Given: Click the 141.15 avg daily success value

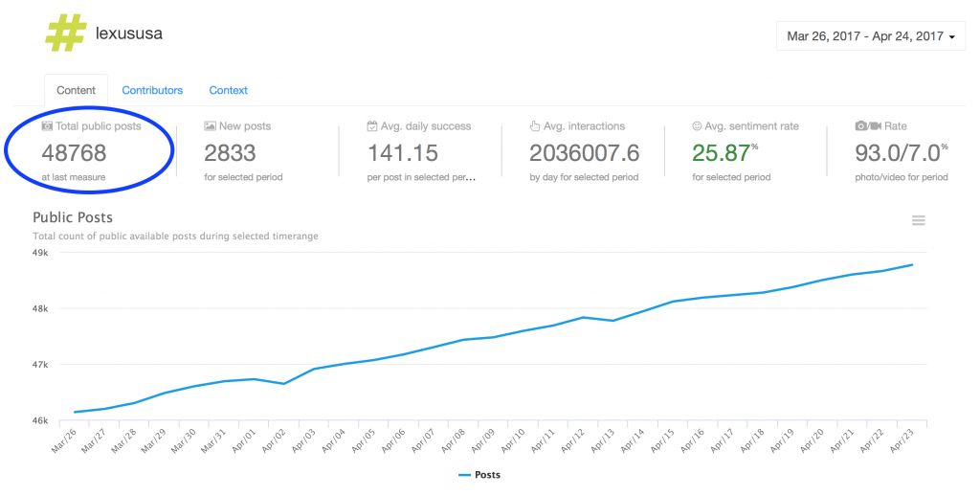Looking at the screenshot, I should 403,152.
